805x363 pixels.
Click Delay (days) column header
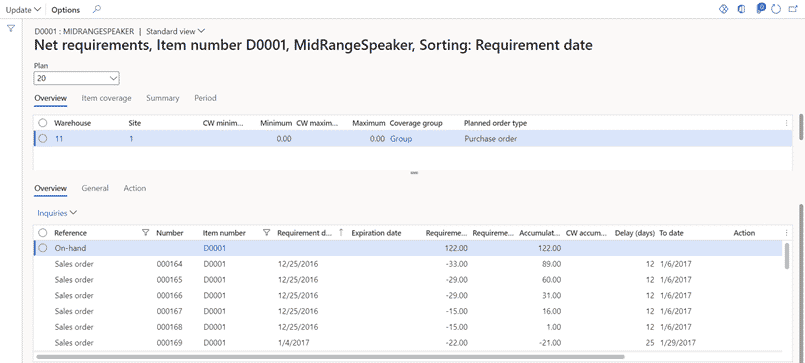point(635,233)
